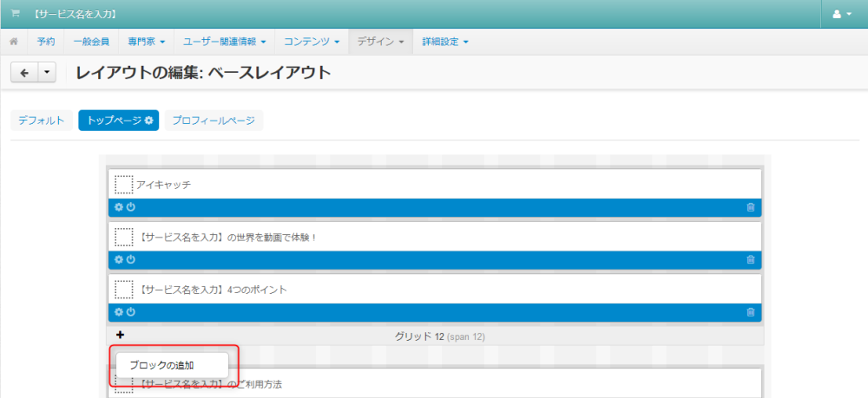Screen dimensions: 868x398
Task: Click the グリッド 12 (span 12) label
Action: point(439,336)
